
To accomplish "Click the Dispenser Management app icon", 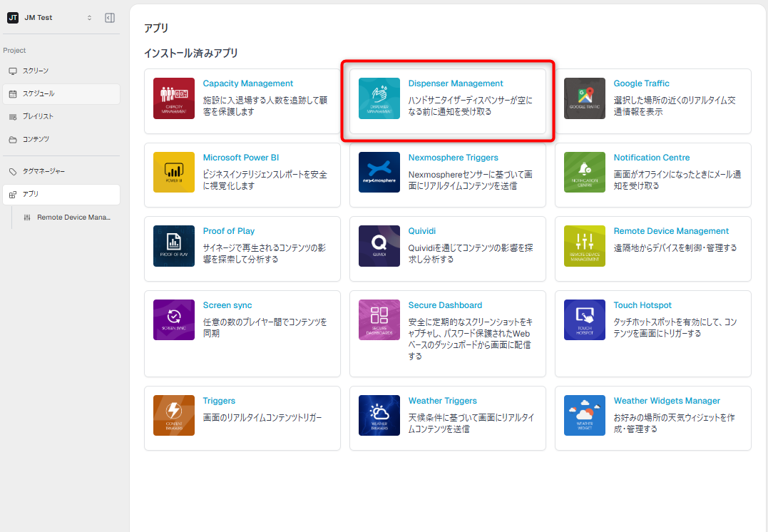I will click(x=379, y=98).
